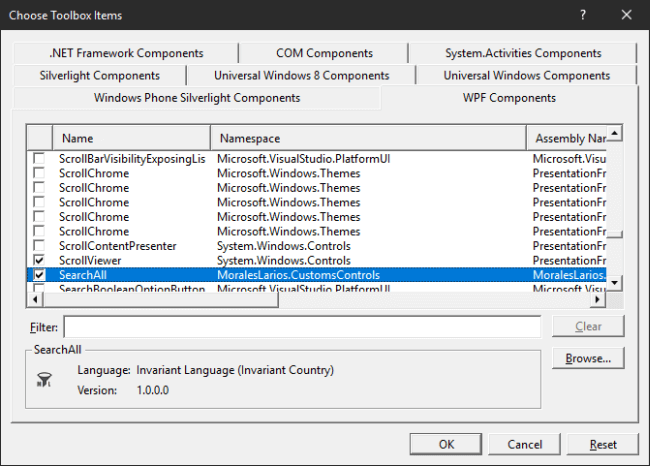Select the Silverlight Components tab
Image resolution: width=650 pixels, height=466 pixels.
pos(99,75)
